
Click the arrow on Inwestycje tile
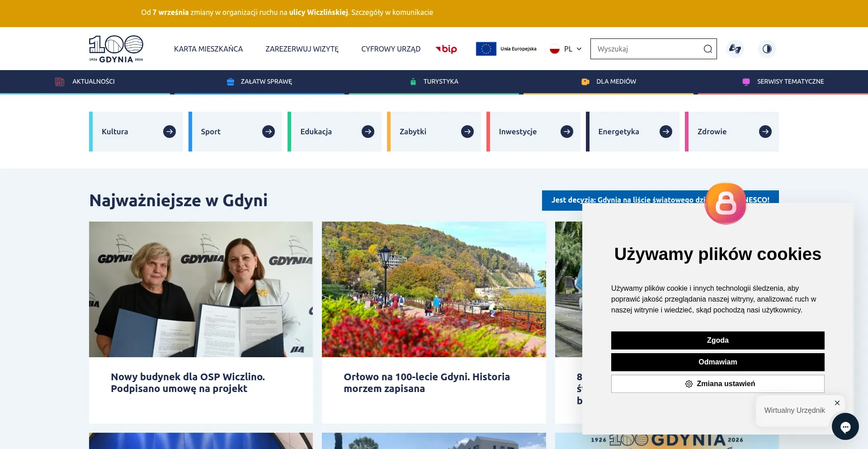click(x=567, y=132)
